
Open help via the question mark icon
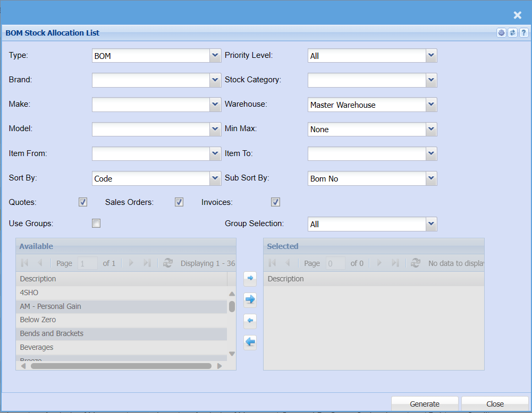click(523, 33)
